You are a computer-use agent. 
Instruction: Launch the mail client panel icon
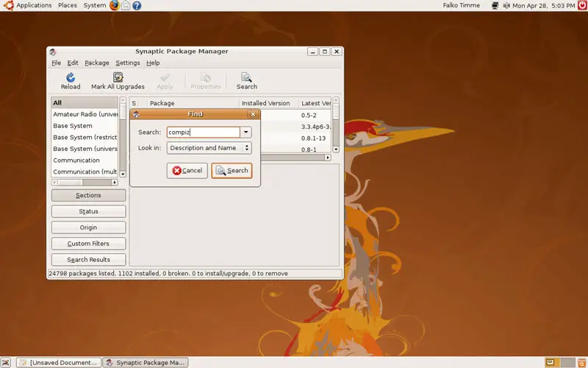point(126,5)
